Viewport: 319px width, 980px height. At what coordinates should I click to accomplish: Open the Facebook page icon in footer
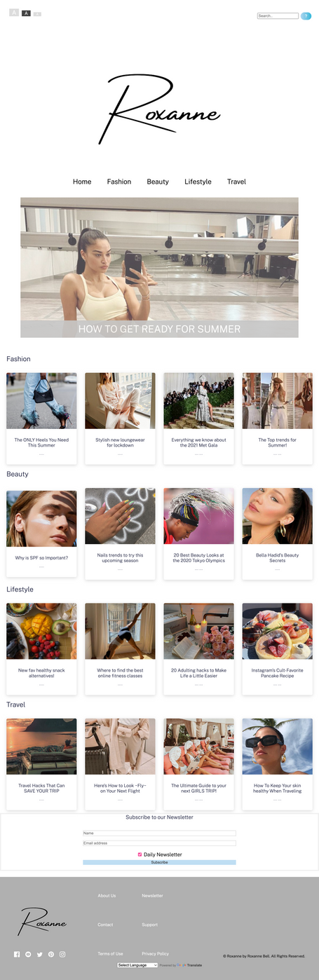pyautogui.click(x=17, y=954)
